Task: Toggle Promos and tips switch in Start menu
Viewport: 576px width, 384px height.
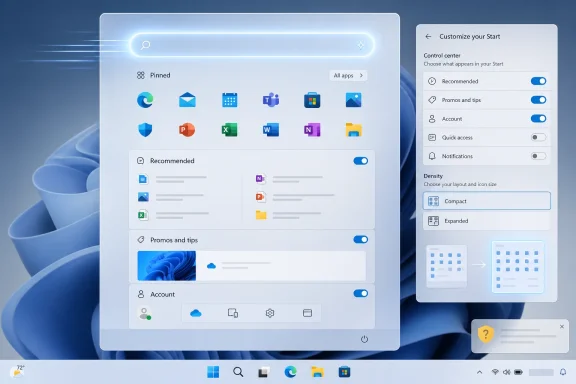Action: tap(360, 240)
